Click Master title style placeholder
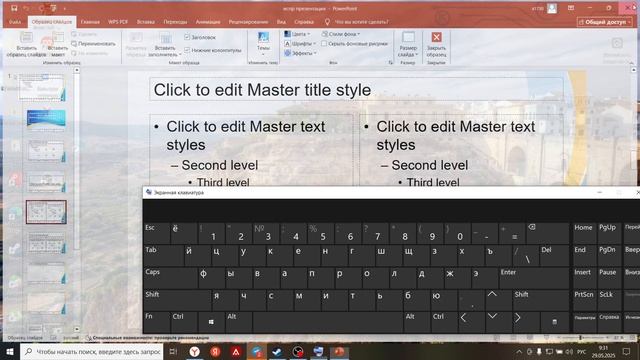This screenshot has height=360, width=640. (x=356, y=89)
